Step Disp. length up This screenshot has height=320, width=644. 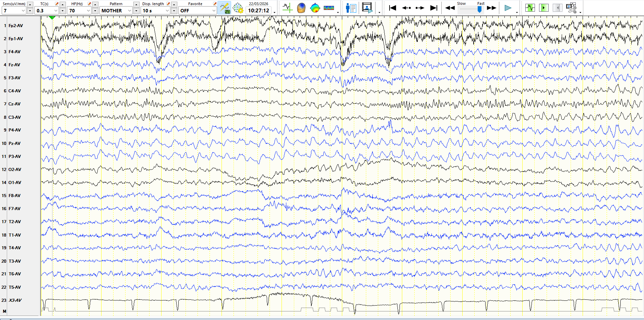[x=174, y=4]
